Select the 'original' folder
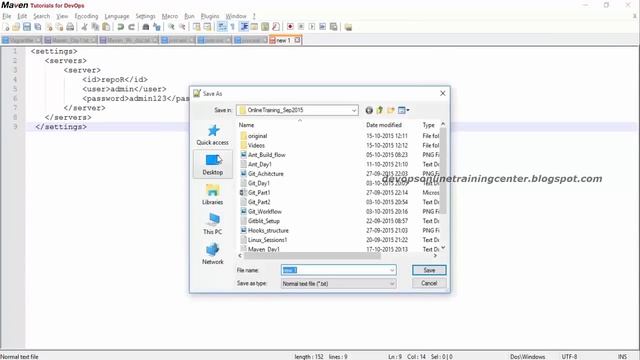The height and width of the screenshot is (360, 640). coord(253,136)
